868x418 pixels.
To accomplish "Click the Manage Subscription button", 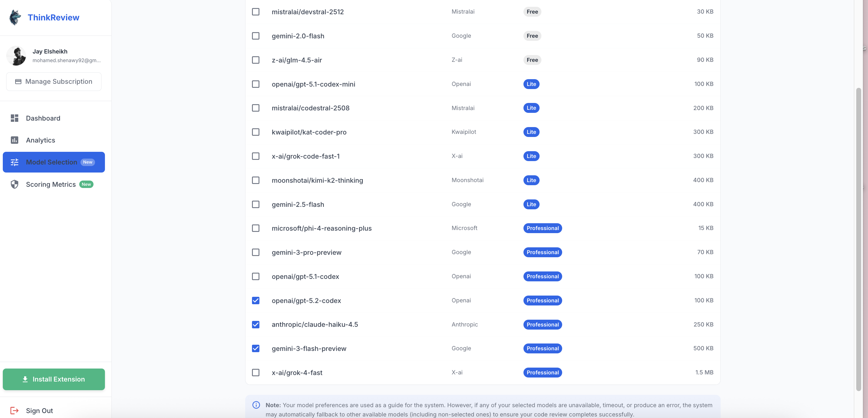I will [54, 81].
